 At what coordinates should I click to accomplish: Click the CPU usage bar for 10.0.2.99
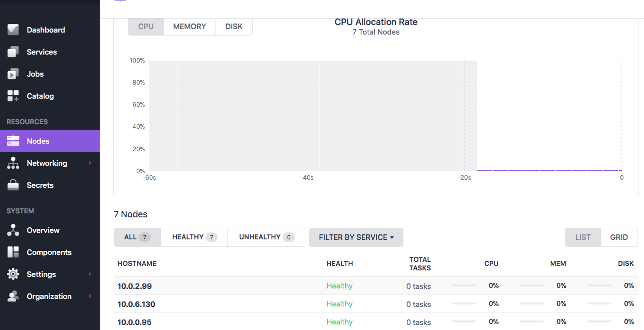(x=464, y=286)
